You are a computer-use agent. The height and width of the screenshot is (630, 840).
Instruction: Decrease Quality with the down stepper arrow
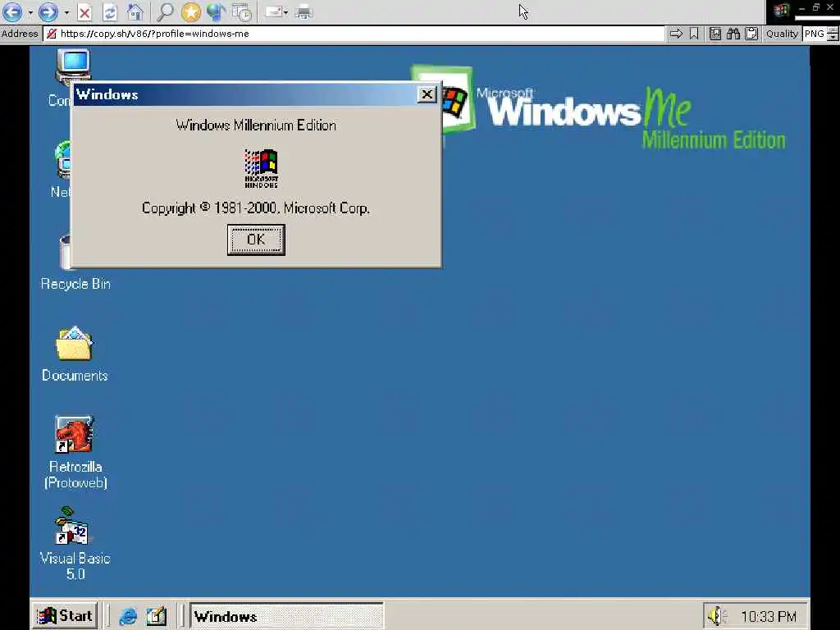(833, 38)
